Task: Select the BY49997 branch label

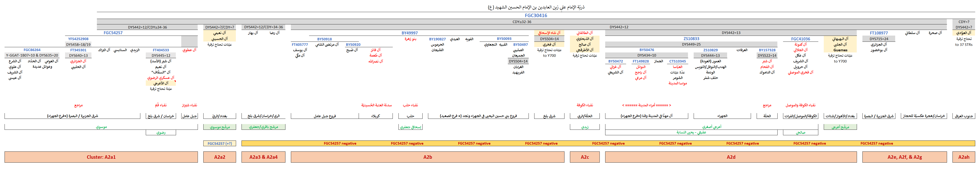Action: 409,33
